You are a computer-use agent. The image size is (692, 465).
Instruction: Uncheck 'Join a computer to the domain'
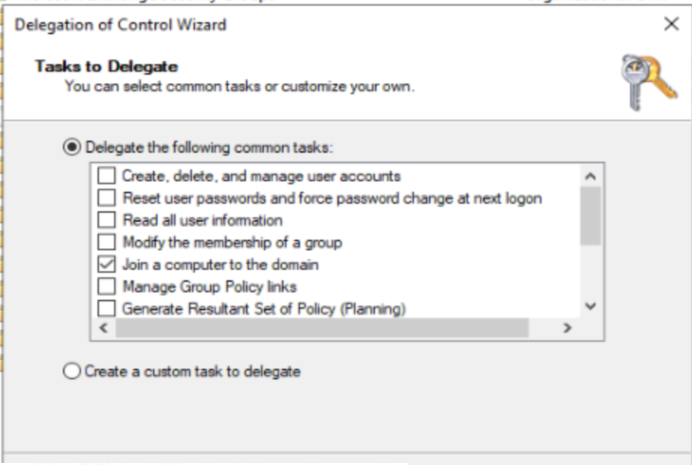point(106,264)
